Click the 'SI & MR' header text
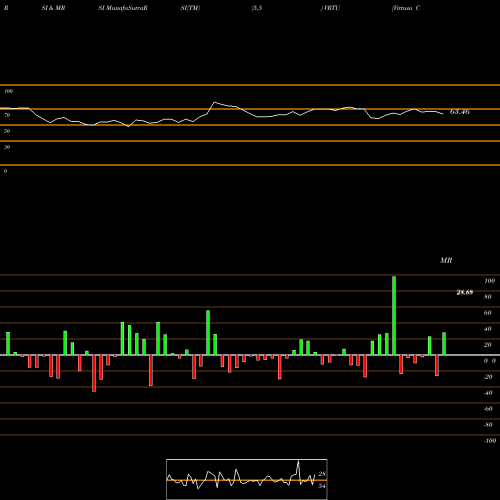Screen dimensions: 500x500 tap(53, 8)
